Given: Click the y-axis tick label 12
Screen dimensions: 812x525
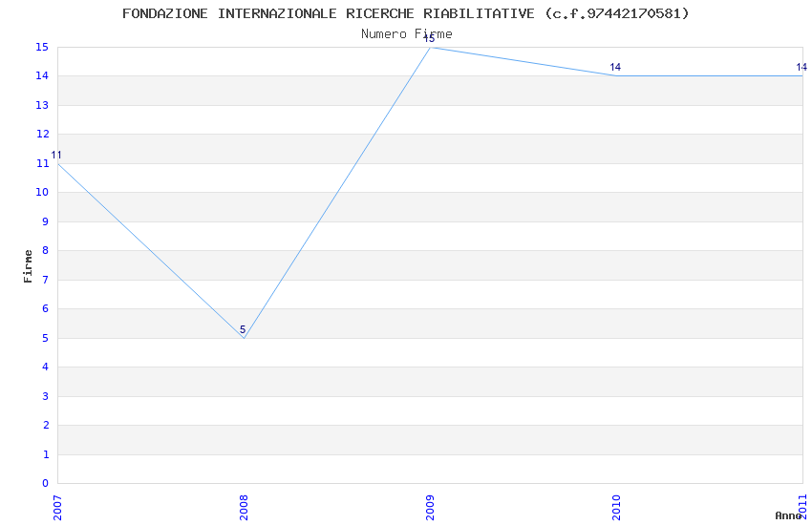Looking at the screenshot, I should [x=42, y=134].
